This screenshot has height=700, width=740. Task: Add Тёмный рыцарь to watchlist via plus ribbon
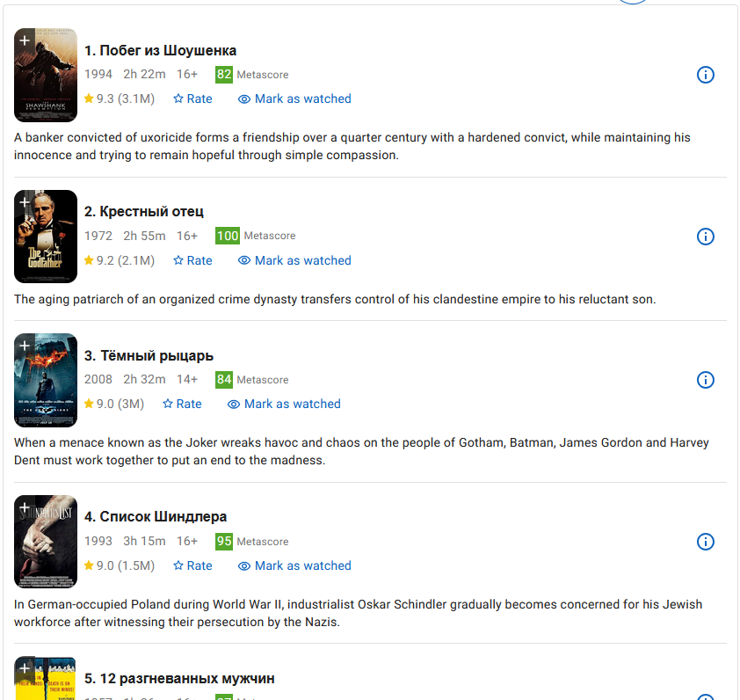coord(25,346)
